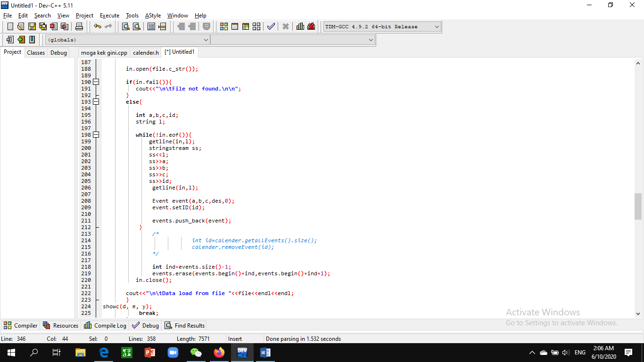Switch to the moga kek gini.cpp tab
Screen dimensions: 644x362
pyautogui.click(x=104, y=52)
